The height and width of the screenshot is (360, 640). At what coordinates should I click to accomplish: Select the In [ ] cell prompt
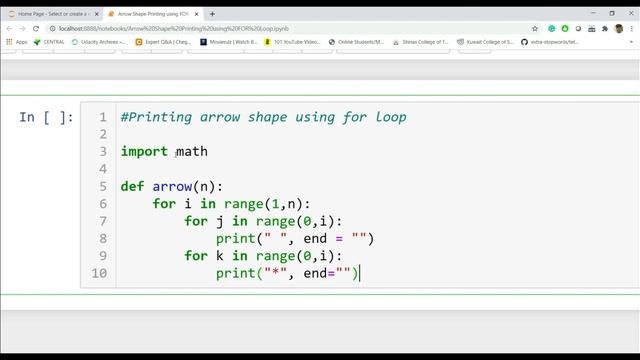coord(46,117)
